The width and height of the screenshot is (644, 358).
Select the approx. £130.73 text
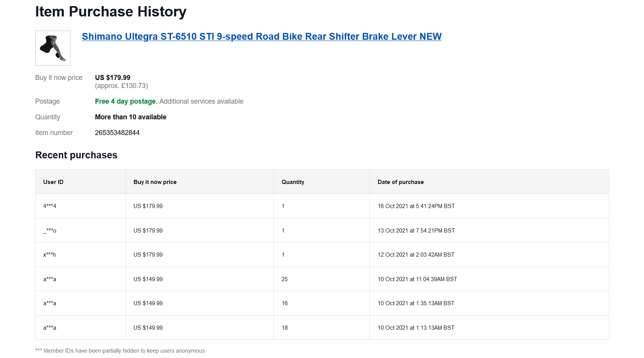point(121,86)
